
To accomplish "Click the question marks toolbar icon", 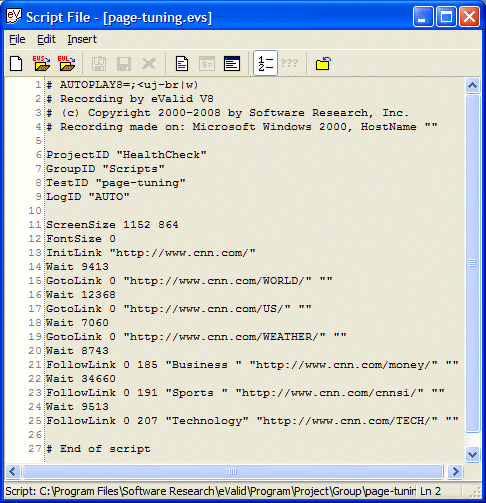I will [x=289, y=63].
